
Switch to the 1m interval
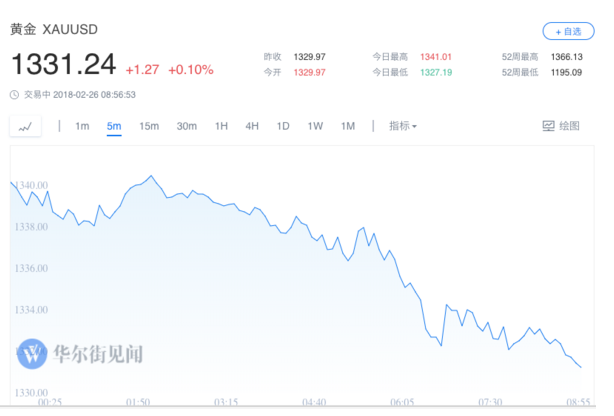tap(82, 126)
